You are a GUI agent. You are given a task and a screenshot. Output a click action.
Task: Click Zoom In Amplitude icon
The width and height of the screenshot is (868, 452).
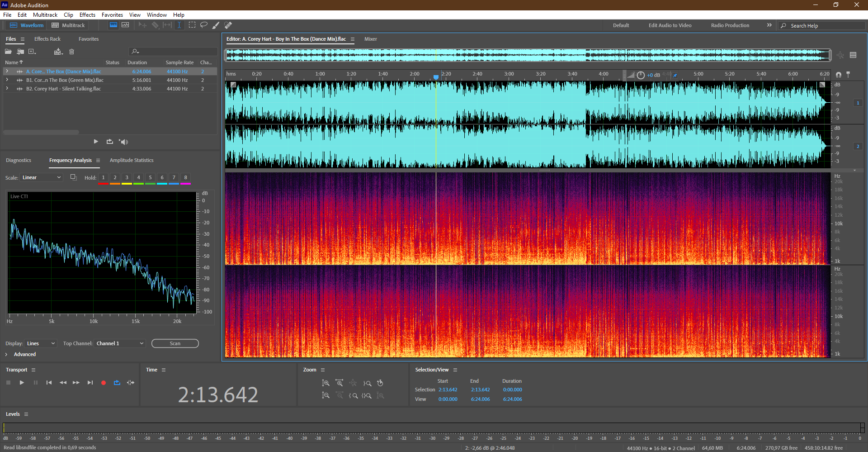coord(325,383)
